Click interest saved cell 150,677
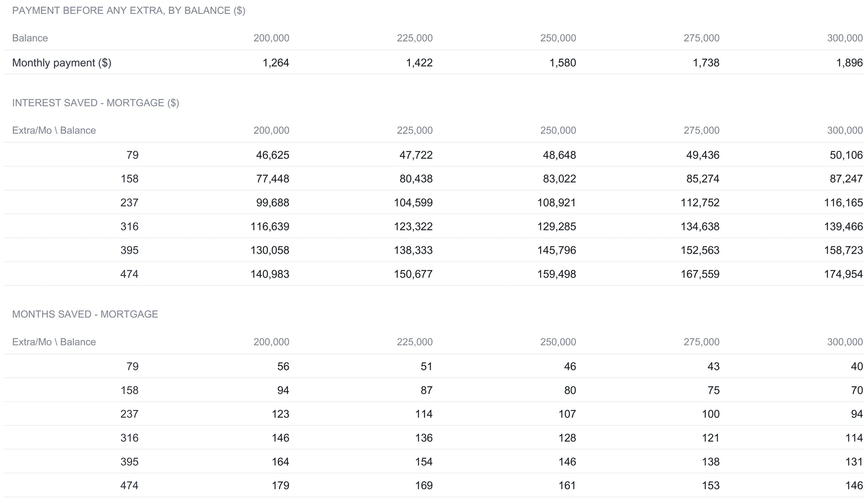 click(413, 274)
